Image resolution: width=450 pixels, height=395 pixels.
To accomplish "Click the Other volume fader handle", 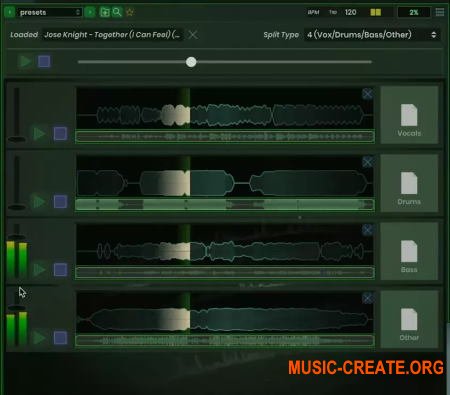I will click(16, 307).
